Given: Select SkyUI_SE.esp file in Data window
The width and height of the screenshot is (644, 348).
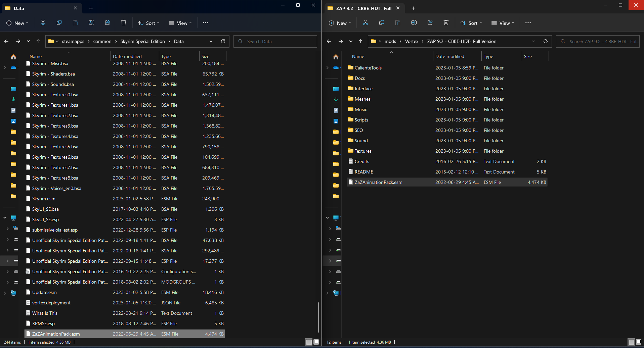Looking at the screenshot, I should (125, 219).
